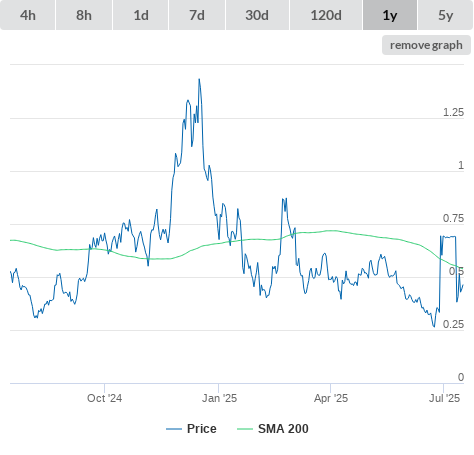Open the 1d time range view
The image size is (474, 455).
(x=141, y=15)
